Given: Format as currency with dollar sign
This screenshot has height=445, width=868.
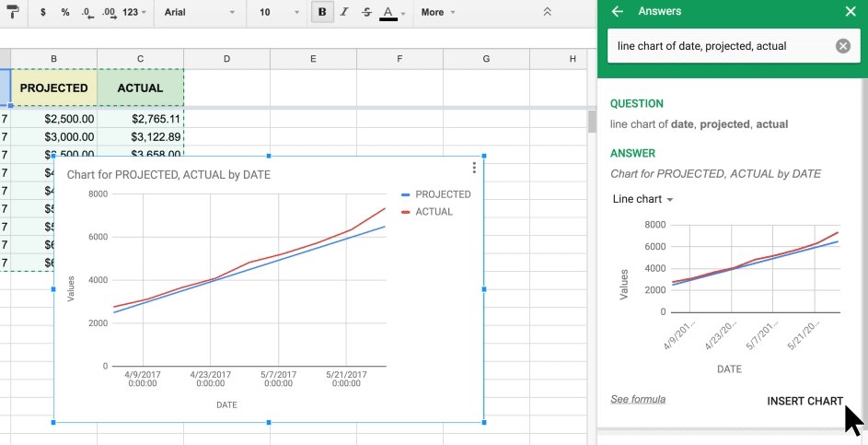Looking at the screenshot, I should (44, 12).
